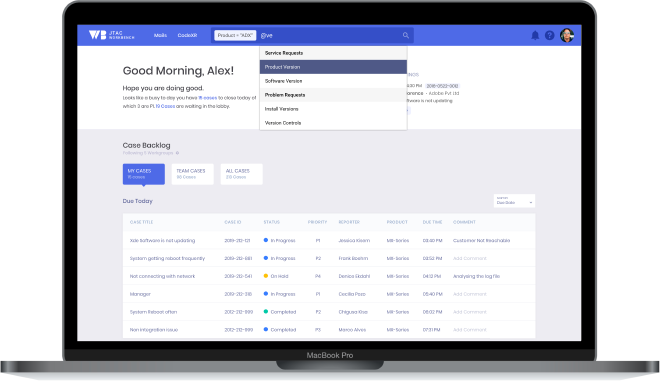The image size is (660, 381).
Task: Open the help question mark icon
Action: pos(549,35)
